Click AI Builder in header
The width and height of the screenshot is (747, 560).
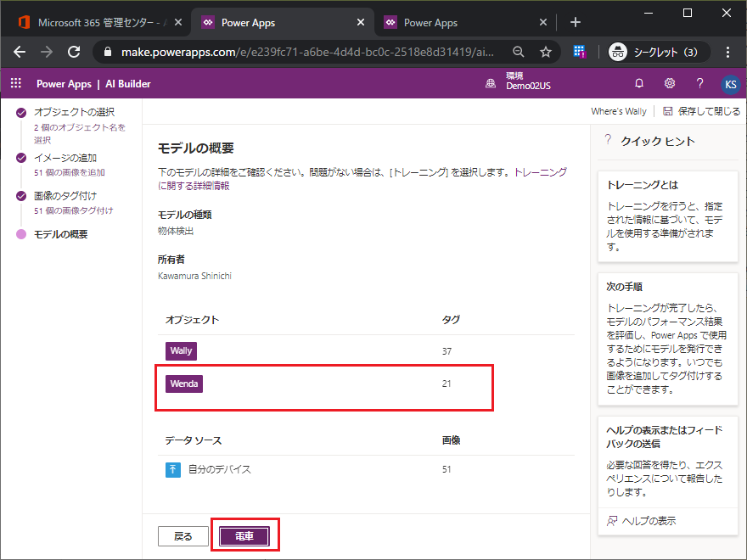[x=128, y=84]
